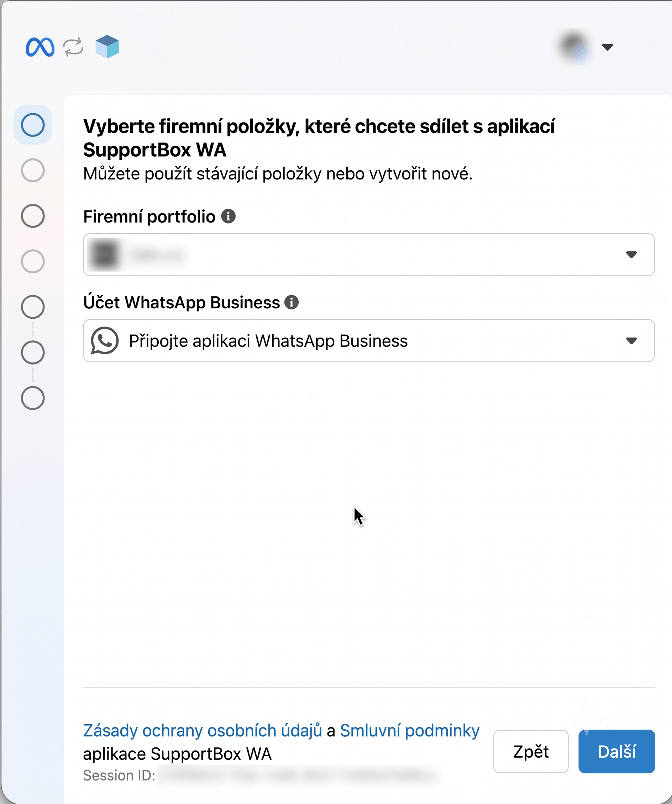
Task: Select the fourth step circle in sidebar
Action: (x=33, y=261)
